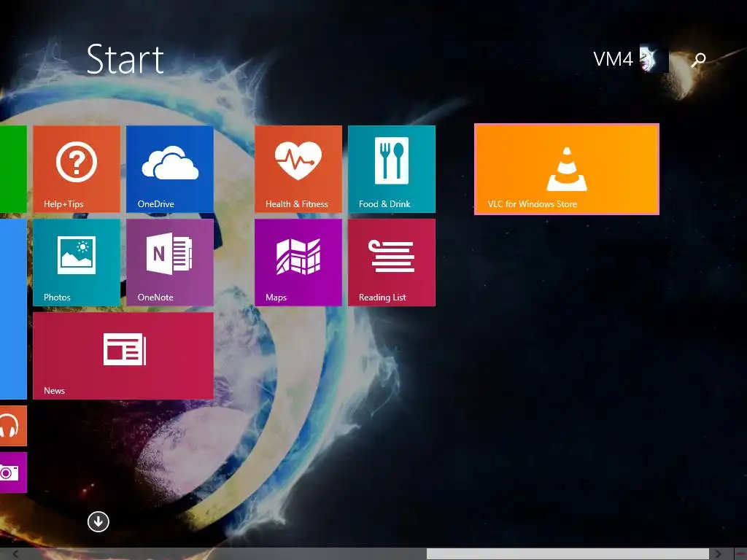This screenshot has width=747, height=560.
Task: Open the Maps tile
Action: 298,262
